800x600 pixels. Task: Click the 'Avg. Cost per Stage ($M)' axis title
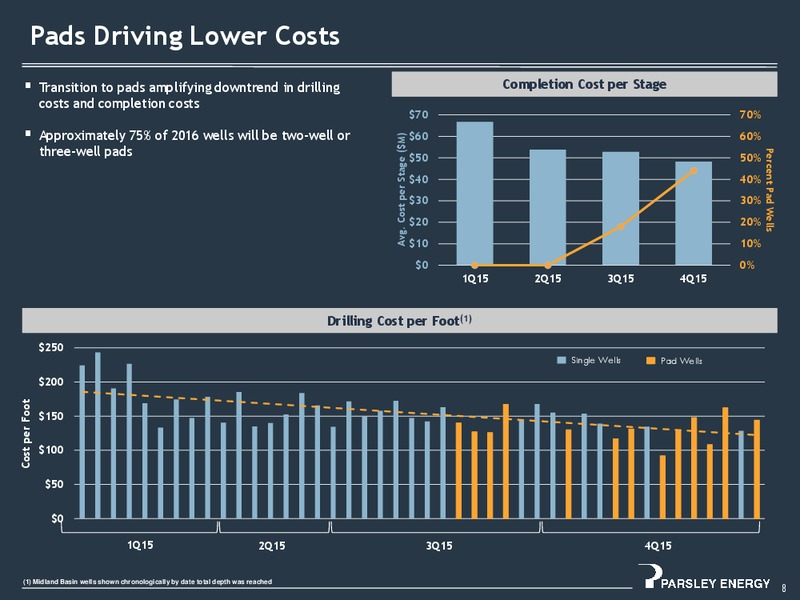click(402, 189)
